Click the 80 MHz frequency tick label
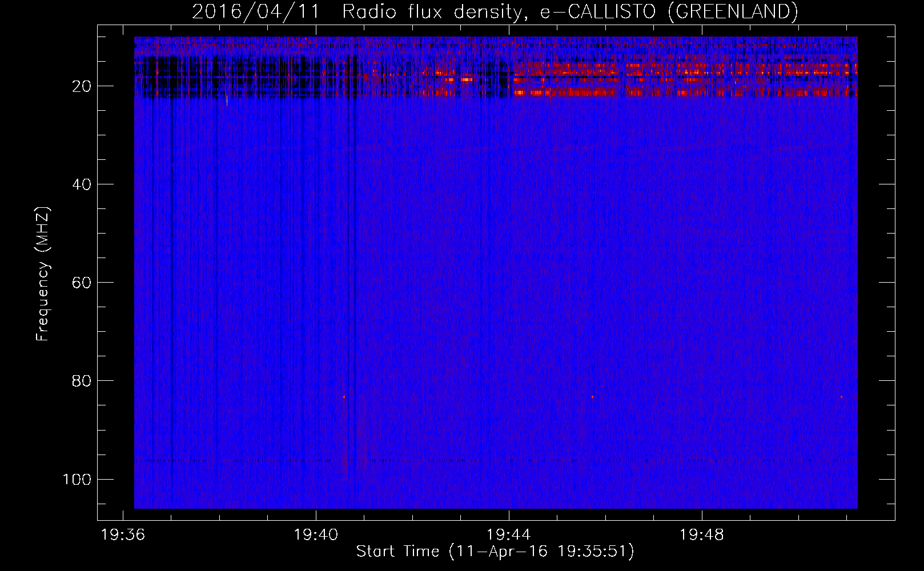The width and height of the screenshot is (924, 571). tap(82, 381)
